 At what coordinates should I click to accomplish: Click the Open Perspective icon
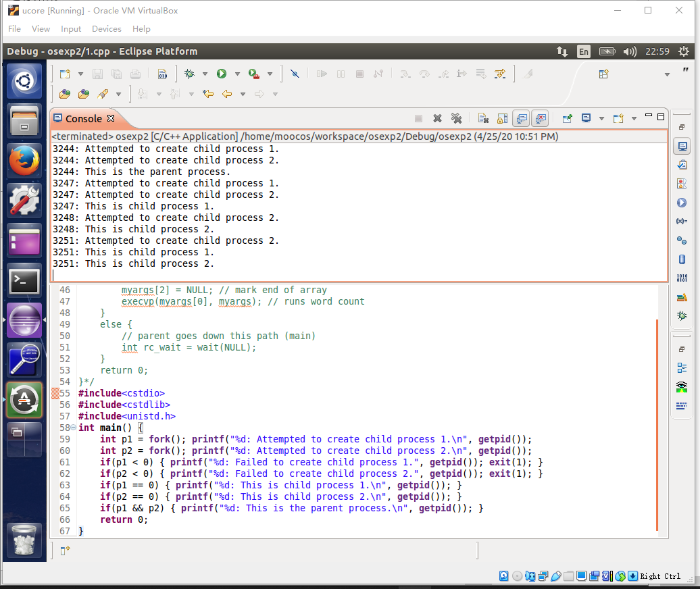(603, 74)
